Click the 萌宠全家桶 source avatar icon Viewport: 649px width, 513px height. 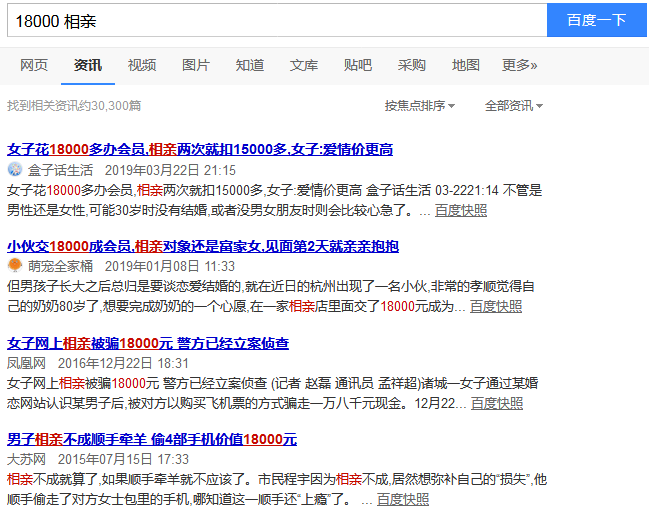point(14,265)
